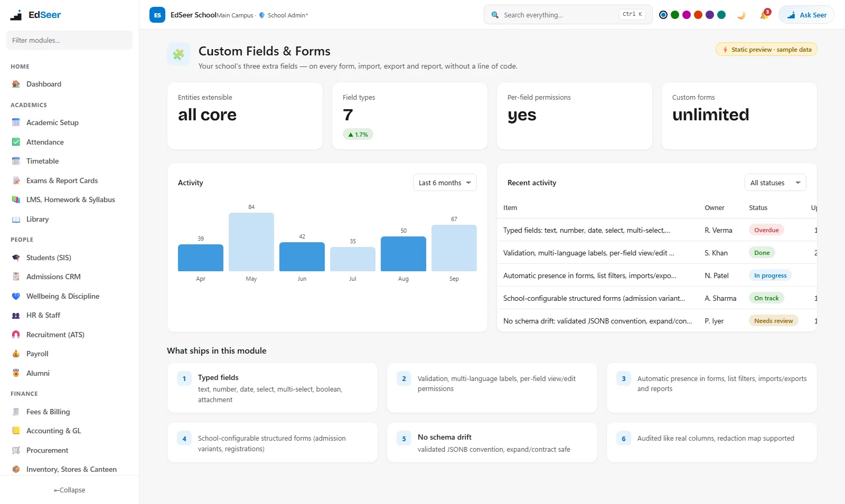Select the green theme color dot
Screen dimensions: 845x504
click(x=675, y=15)
